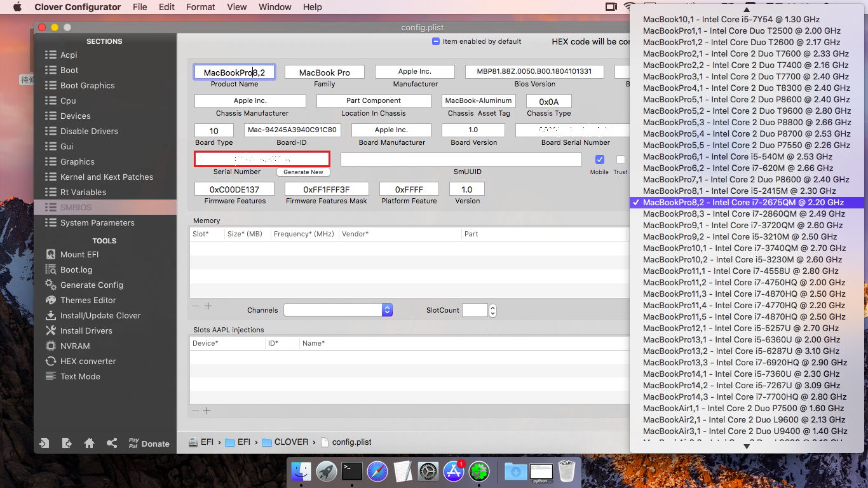Click the Generate New serial button
Image resolution: width=868 pixels, height=488 pixels.
click(303, 172)
